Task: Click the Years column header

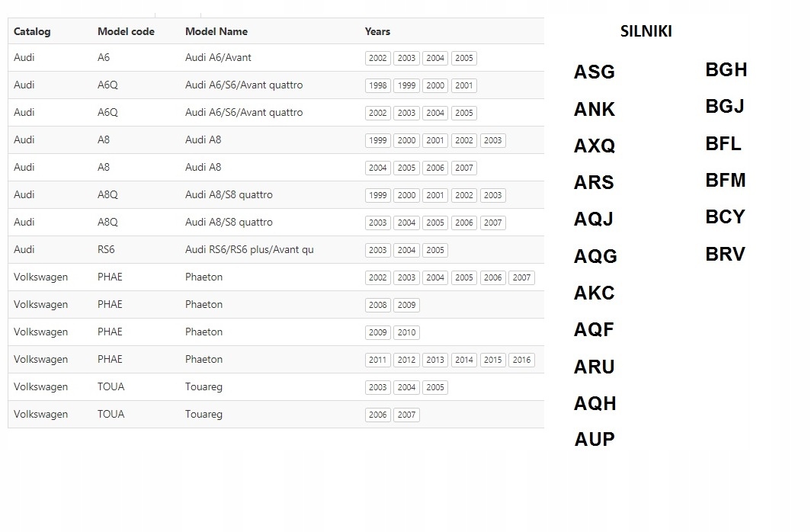Action: coord(377,31)
